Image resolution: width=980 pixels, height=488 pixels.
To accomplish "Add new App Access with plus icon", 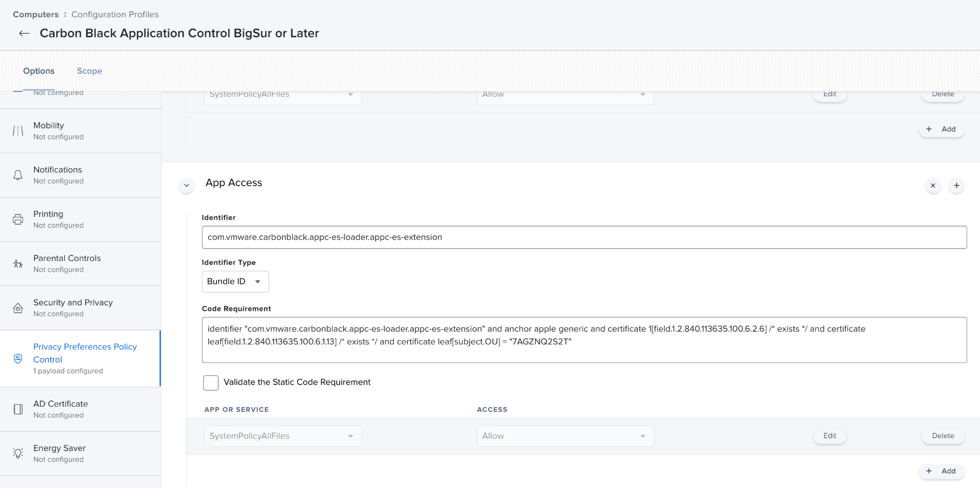I will click(956, 185).
